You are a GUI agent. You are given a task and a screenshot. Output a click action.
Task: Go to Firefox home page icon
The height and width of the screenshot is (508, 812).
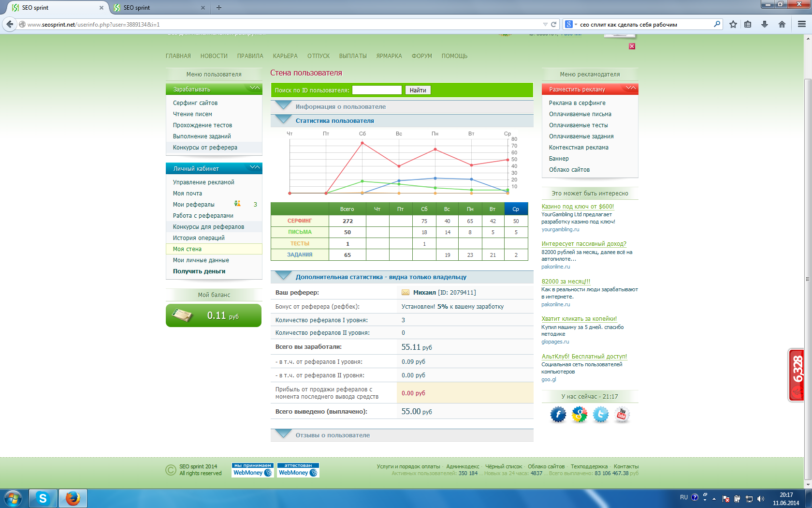tap(782, 24)
